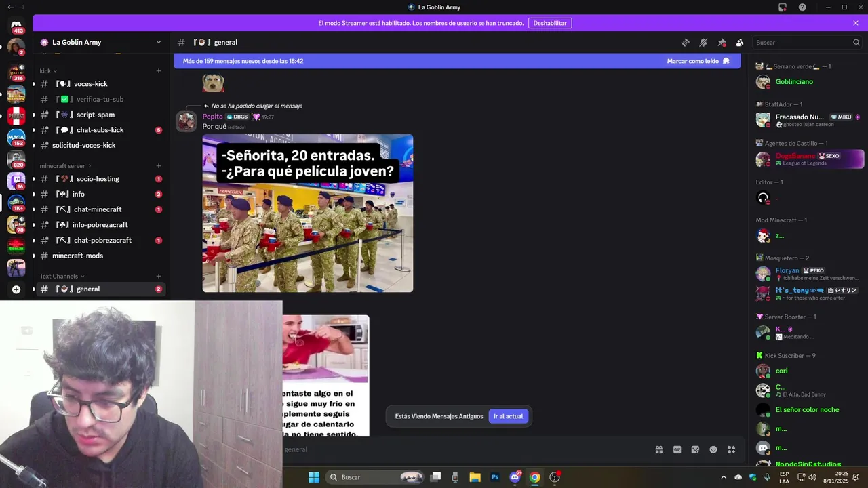Select the general channel in sidebar
This screenshot has height=488, width=868.
101,289
